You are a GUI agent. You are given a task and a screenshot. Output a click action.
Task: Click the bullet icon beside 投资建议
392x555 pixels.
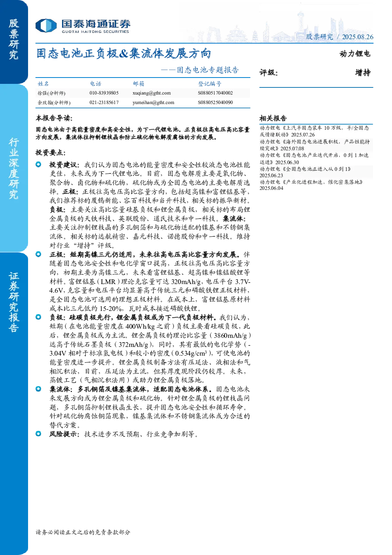[38, 165]
